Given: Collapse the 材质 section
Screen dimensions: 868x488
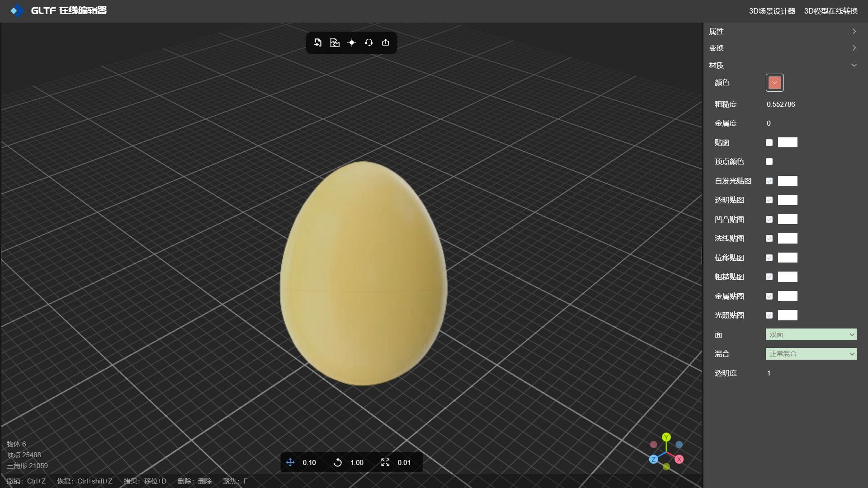Looking at the screenshot, I should click(783, 65).
